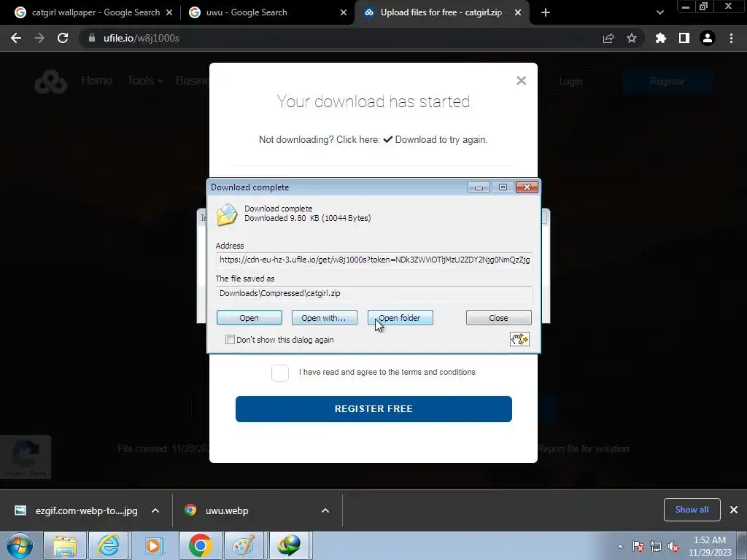Open folder containing catgirl.zip
The image size is (747, 560).
pos(400,318)
